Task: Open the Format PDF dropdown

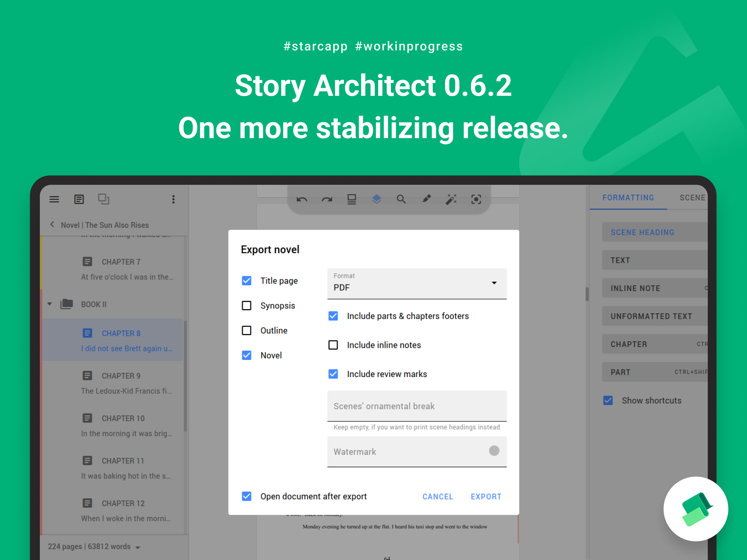Action: click(x=417, y=283)
